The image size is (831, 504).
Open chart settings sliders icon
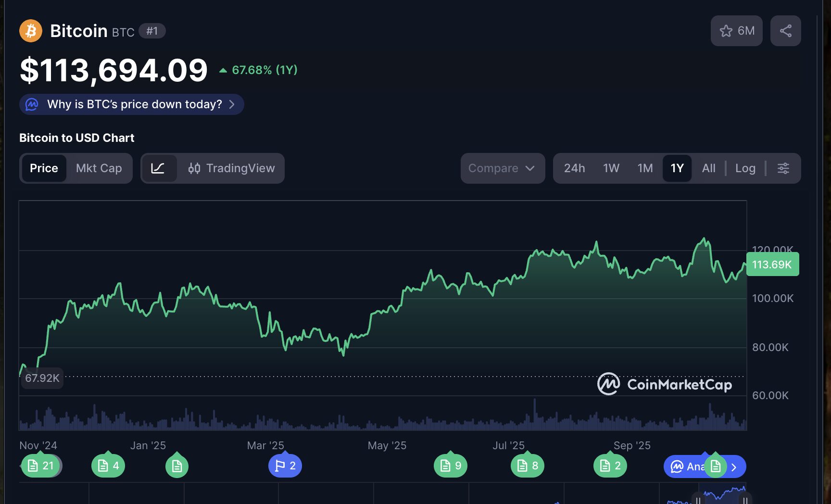(x=783, y=168)
